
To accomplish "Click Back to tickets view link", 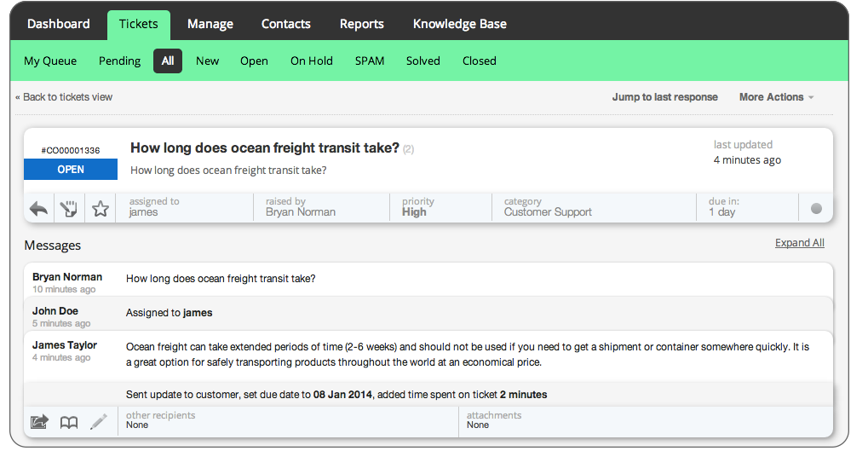I will (x=64, y=97).
